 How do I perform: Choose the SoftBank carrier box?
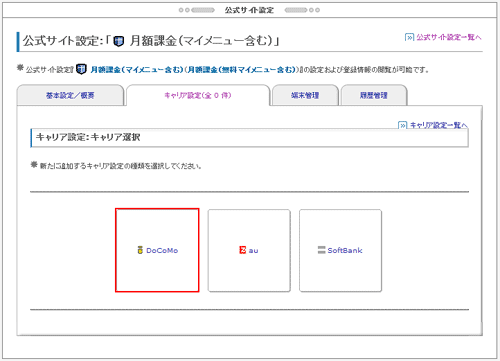coord(340,250)
